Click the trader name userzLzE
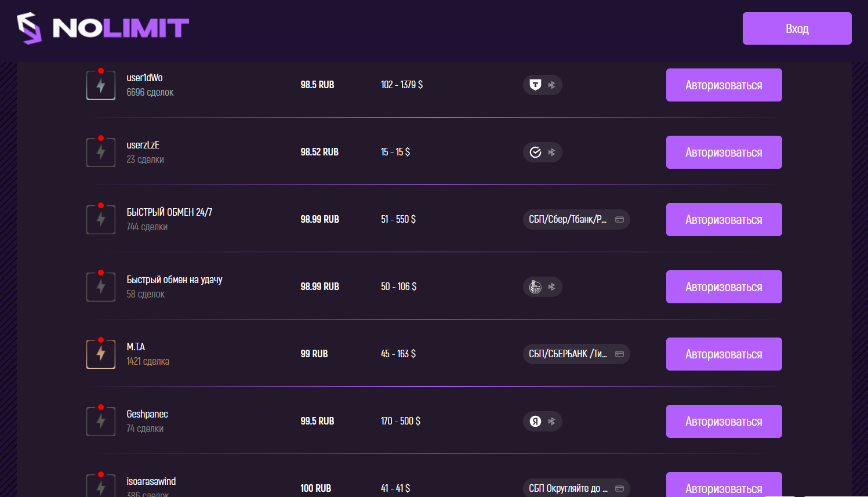Image resolution: width=868 pixels, height=497 pixels. (x=143, y=145)
